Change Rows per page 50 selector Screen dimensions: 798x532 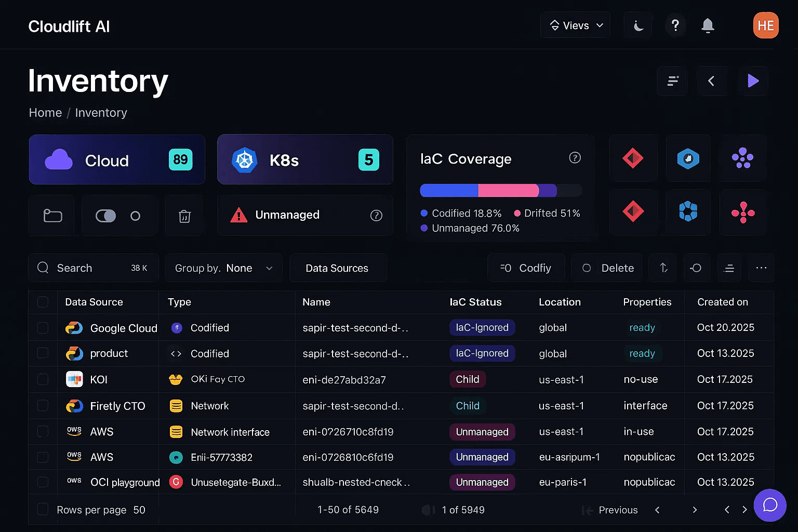[139, 510]
